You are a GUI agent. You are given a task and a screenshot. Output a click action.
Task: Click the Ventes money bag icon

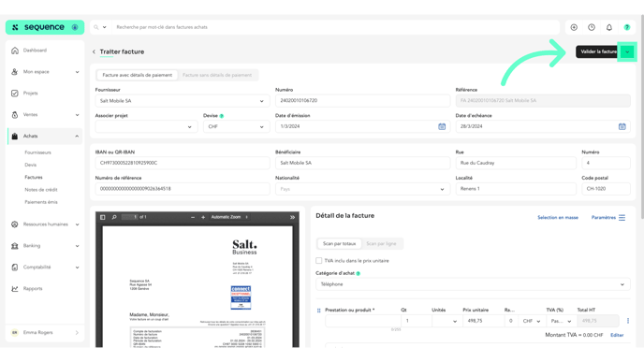(15, 115)
